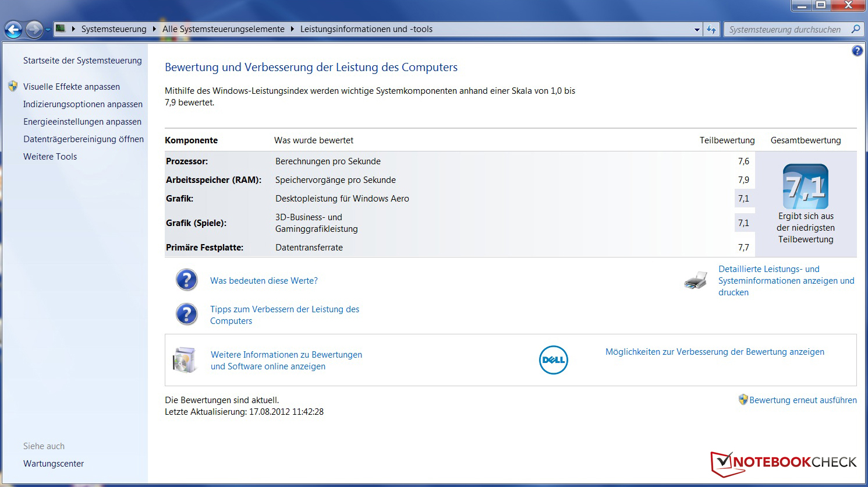The image size is (868, 487).
Task: Open Startseite der Systemsteuerung
Action: point(83,61)
